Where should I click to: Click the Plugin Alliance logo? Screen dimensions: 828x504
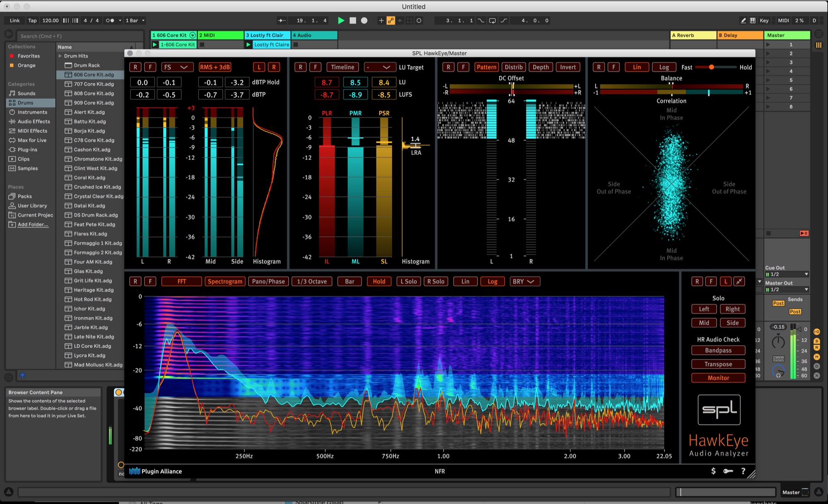click(x=156, y=471)
